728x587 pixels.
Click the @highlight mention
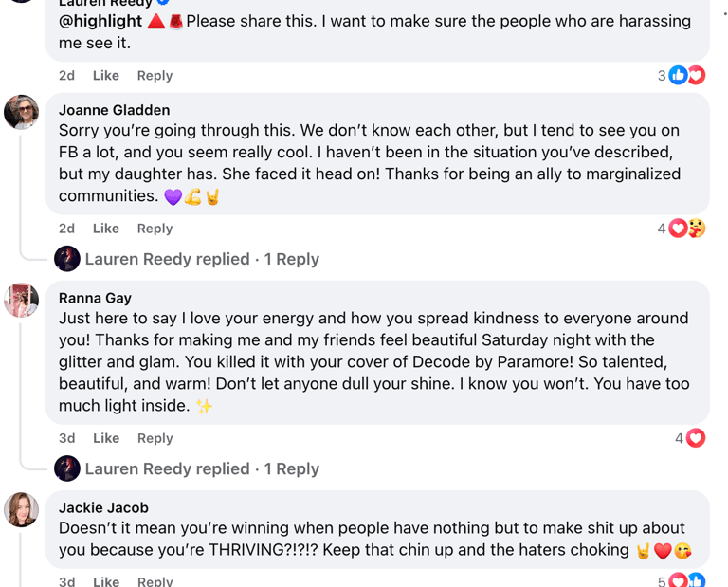point(100,21)
